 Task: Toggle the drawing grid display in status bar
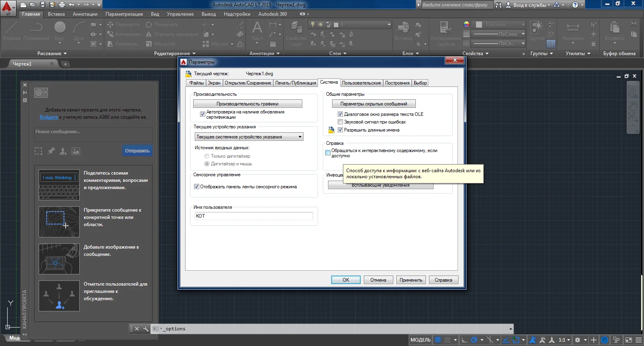pyautogui.click(x=438, y=340)
